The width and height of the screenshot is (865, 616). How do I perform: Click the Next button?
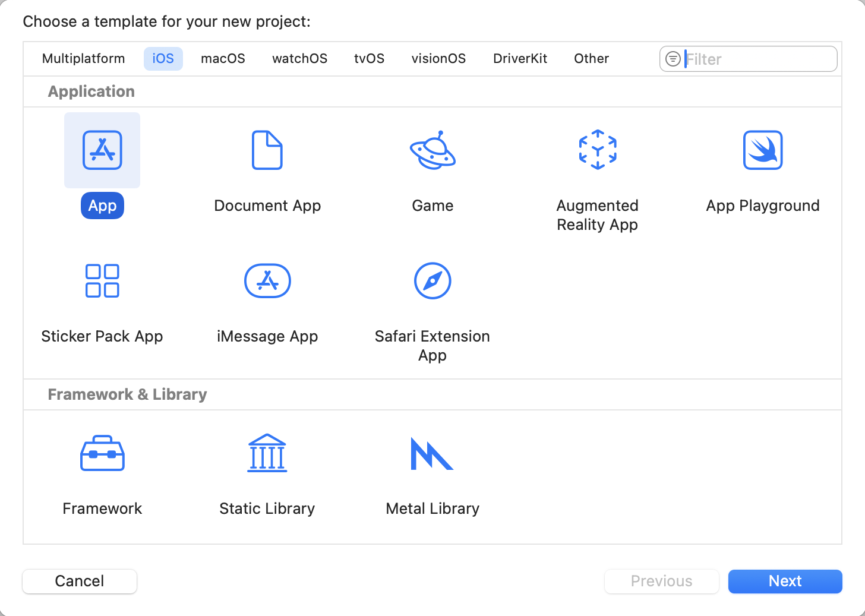click(x=785, y=581)
